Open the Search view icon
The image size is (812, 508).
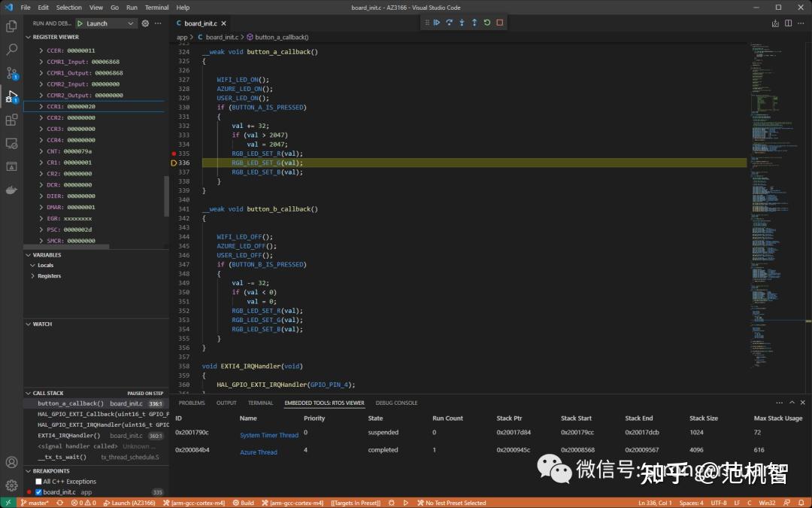tap(11, 49)
